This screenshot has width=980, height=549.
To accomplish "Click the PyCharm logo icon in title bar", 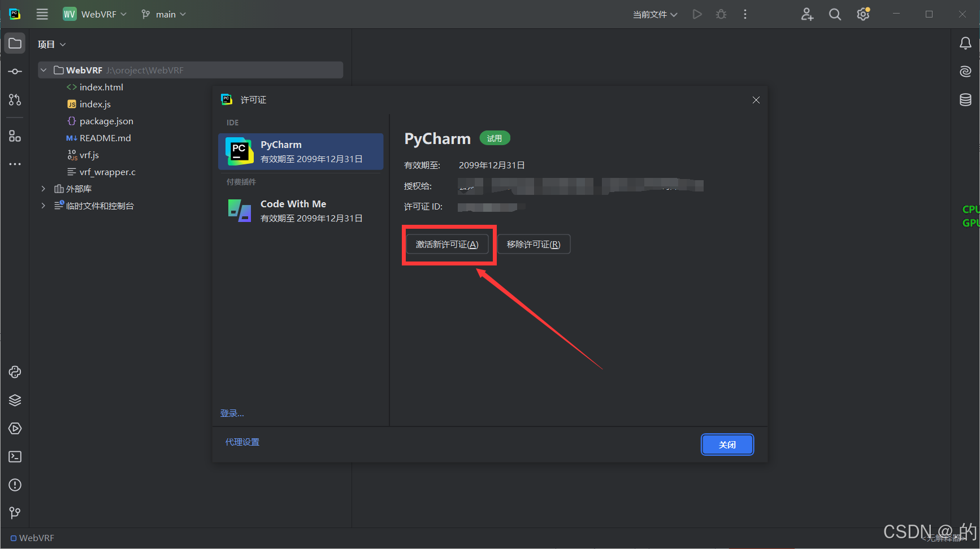I will click(x=15, y=14).
